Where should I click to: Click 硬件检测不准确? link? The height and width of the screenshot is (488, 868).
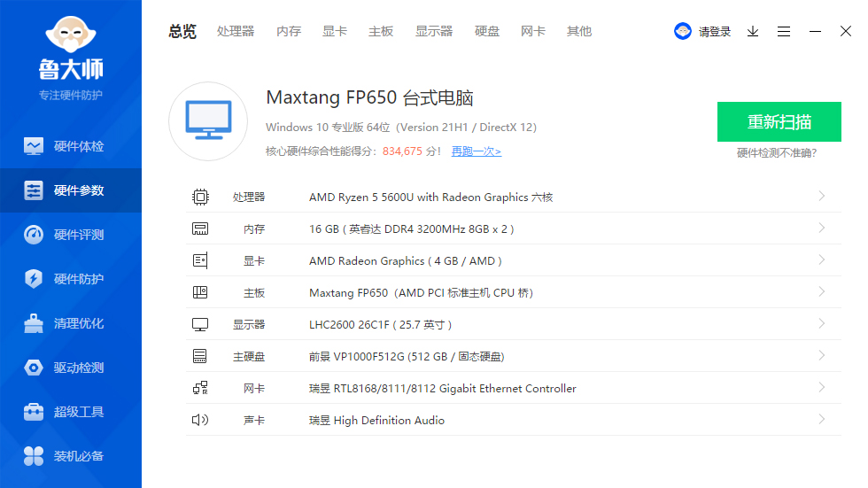tap(777, 153)
